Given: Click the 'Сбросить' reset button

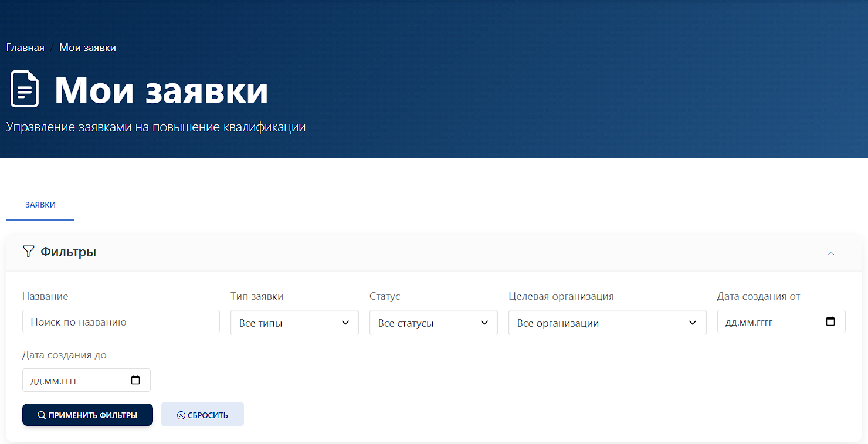Looking at the screenshot, I should tap(202, 415).
